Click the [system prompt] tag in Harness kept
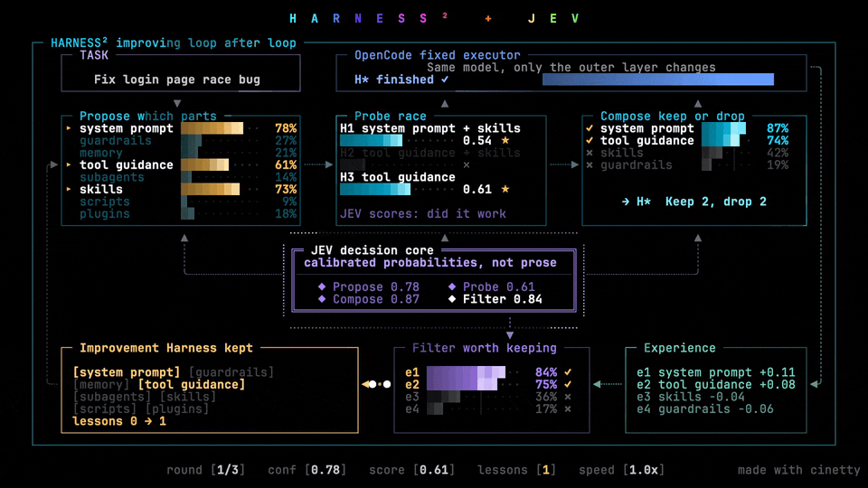This screenshot has height=488, width=868. click(x=127, y=372)
